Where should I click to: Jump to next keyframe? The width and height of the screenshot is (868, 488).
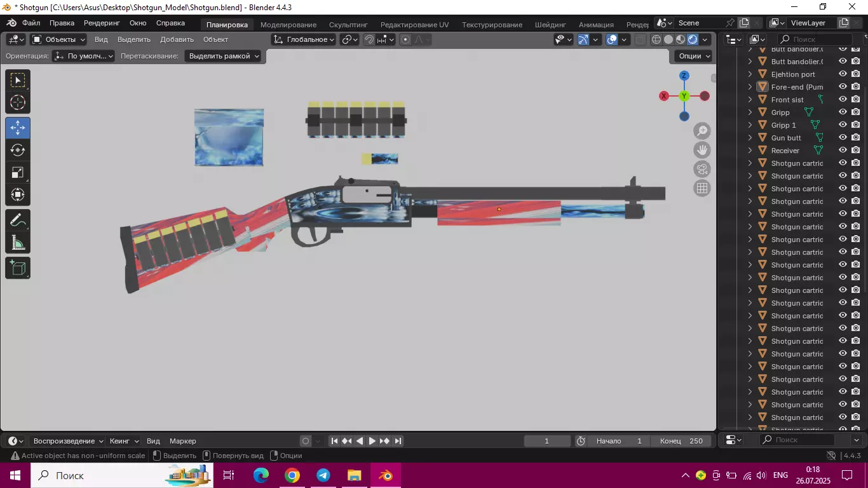click(385, 441)
